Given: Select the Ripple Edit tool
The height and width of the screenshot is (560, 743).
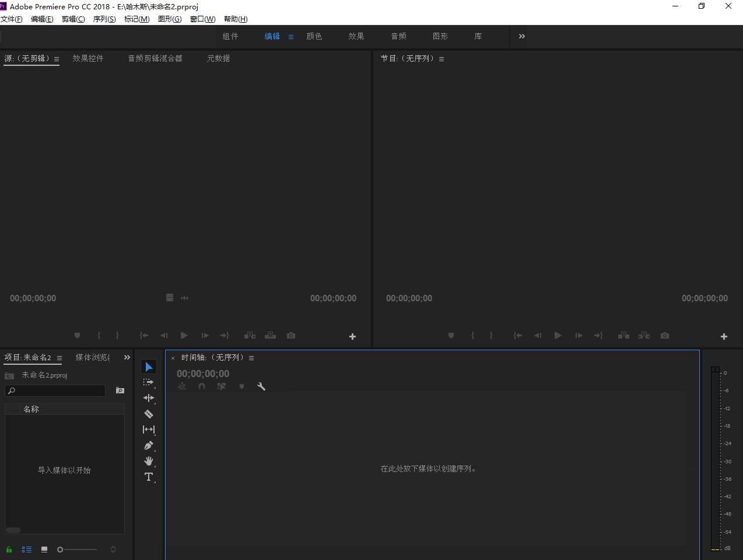Looking at the screenshot, I should click(149, 398).
